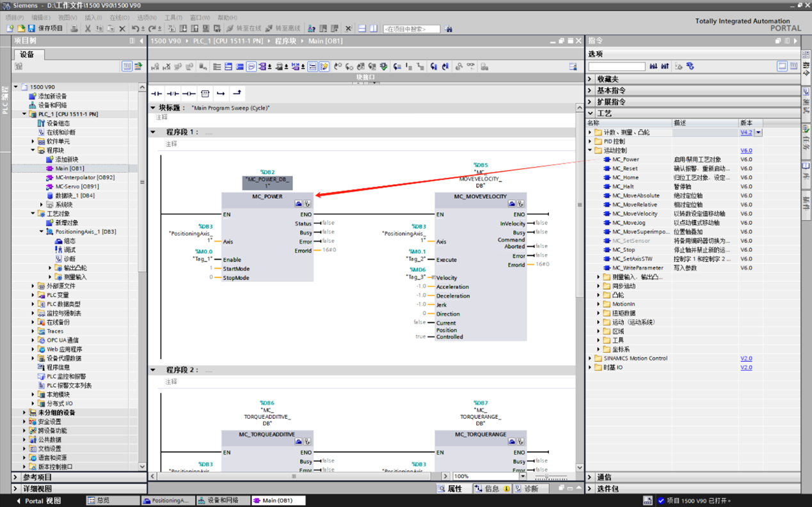
Task: Open the MC_Power instruction in the list
Action: point(625,160)
